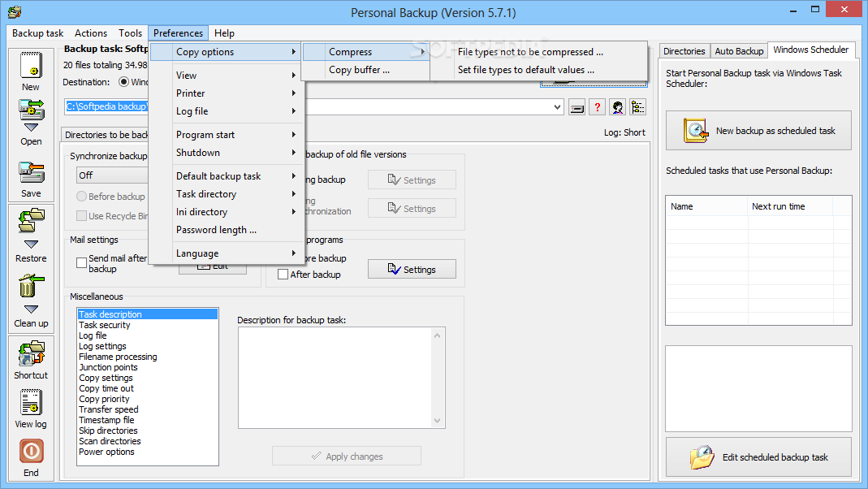Expand the arrow below the Restore icon
The image size is (868, 489).
tap(31, 244)
